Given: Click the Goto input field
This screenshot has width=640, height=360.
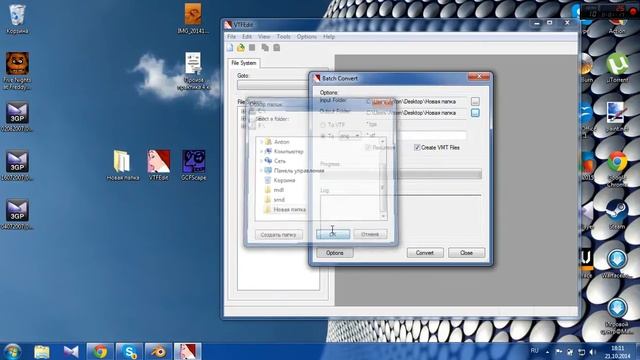Looking at the screenshot, I should click(273, 85).
